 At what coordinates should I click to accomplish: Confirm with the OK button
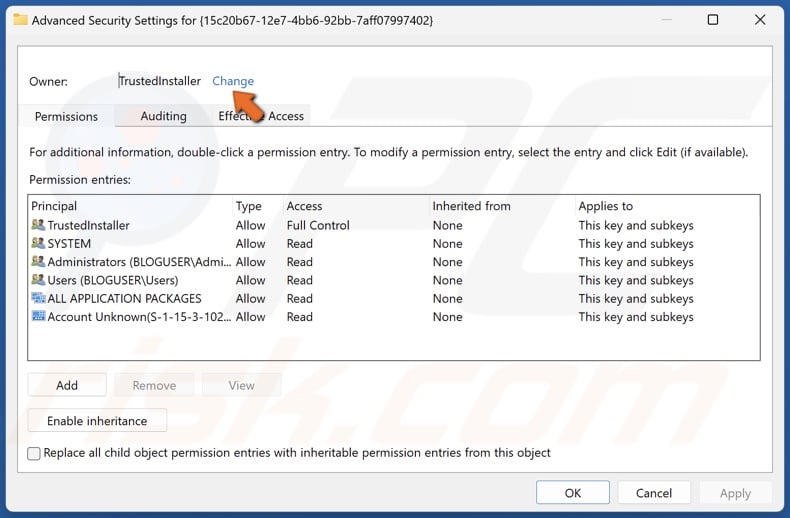pyautogui.click(x=572, y=493)
